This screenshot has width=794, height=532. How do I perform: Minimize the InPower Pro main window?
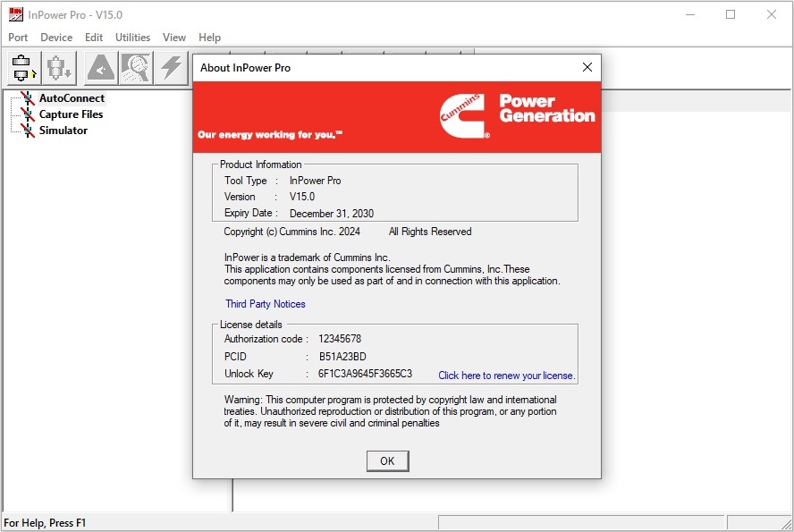tap(690, 14)
